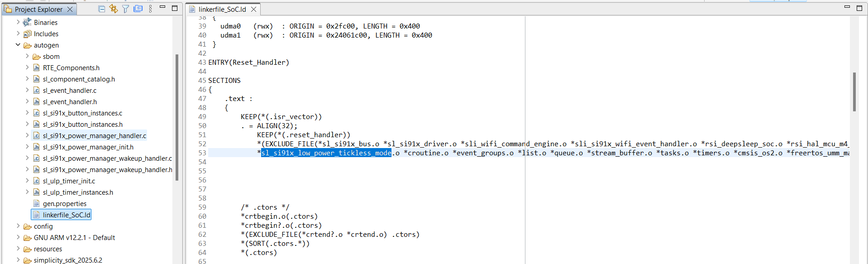This screenshot has width=868, height=264.
Task: Click the config folder icon
Action: [x=27, y=226]
